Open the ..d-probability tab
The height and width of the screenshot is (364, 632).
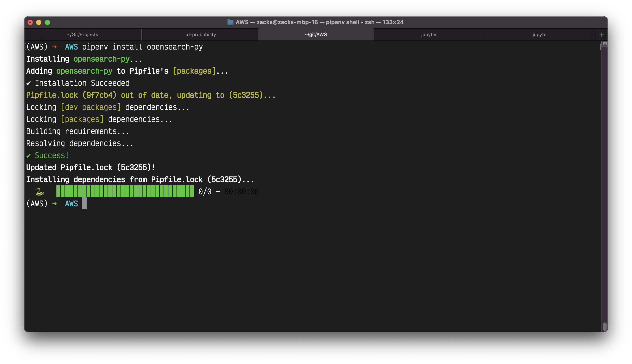200,34
